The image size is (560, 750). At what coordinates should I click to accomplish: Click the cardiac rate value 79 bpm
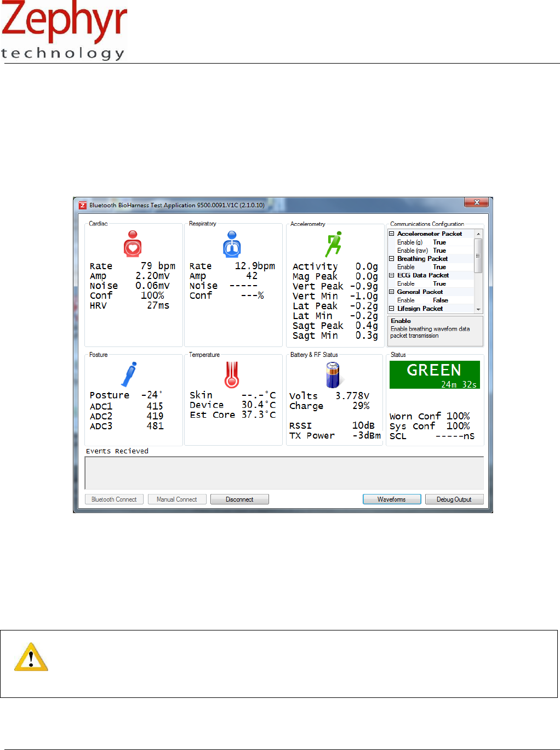click(x=158, y=266)
